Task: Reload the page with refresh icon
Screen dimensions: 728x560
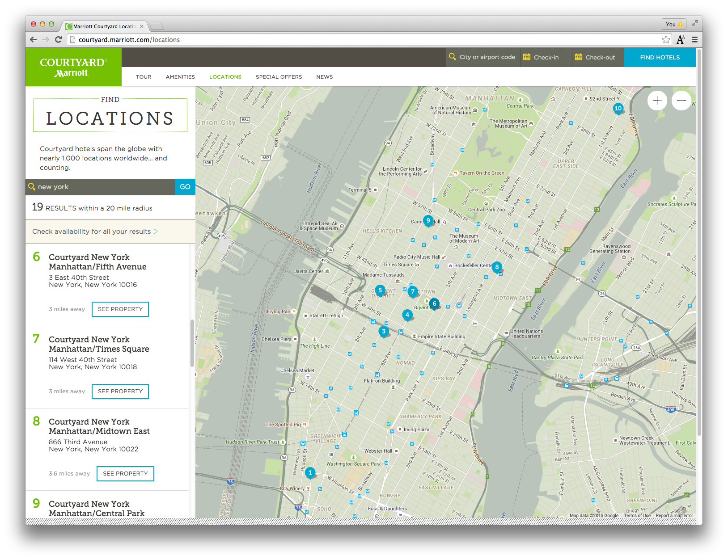Action: (x=58, y=39)
